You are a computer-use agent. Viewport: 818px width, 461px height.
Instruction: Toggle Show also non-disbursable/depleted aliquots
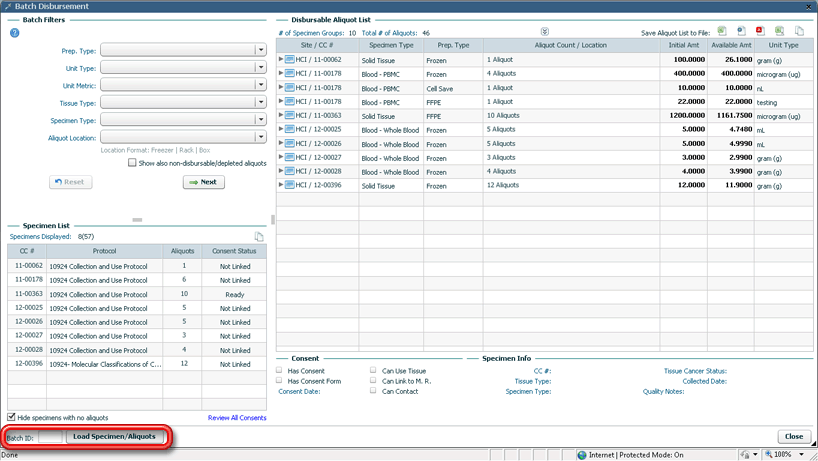(132, 163)
